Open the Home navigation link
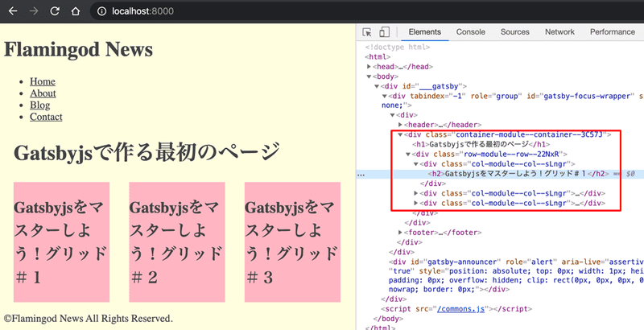The width and height of the screenshot is (644, 330). 43,81
